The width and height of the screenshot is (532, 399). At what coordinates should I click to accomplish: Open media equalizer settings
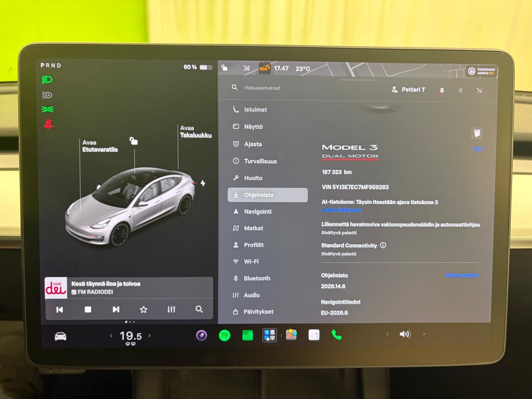click(171, 310)
